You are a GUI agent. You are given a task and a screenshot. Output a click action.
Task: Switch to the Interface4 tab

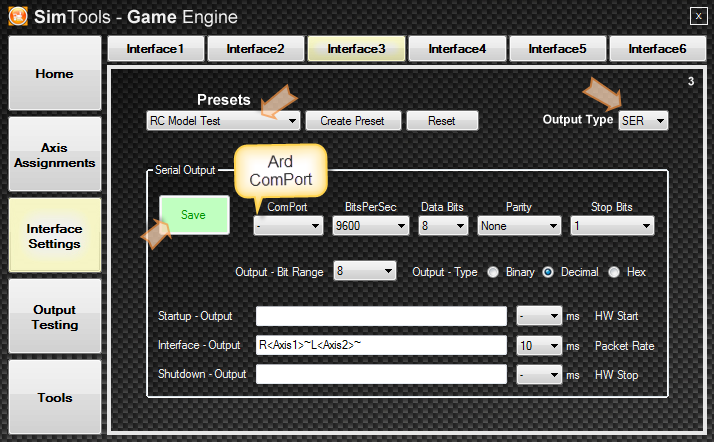(x=457, y=49)
